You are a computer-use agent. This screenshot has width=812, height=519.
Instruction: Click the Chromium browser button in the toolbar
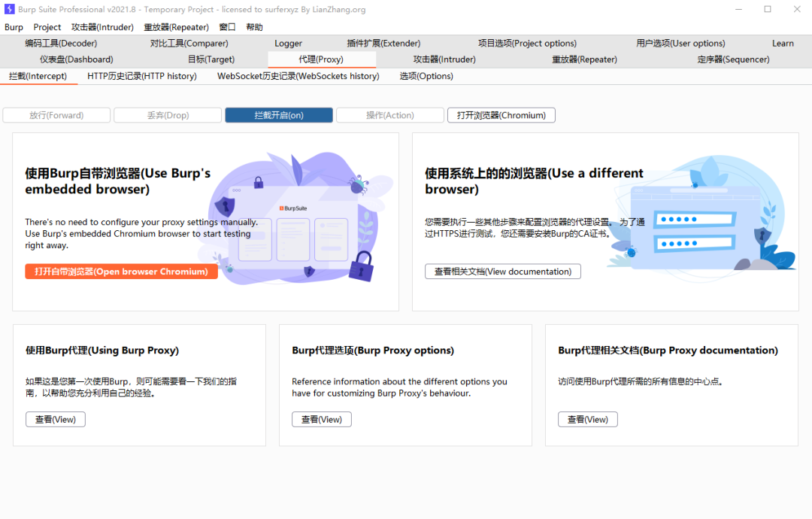(x=501, y=115)
